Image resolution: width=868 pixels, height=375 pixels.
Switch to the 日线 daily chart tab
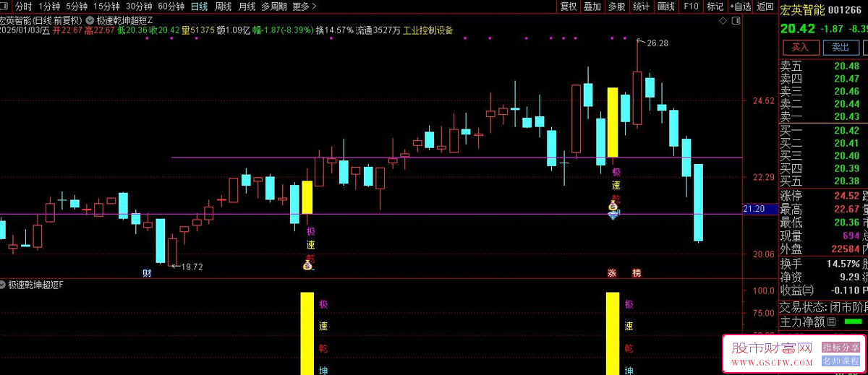click(199, 7)
